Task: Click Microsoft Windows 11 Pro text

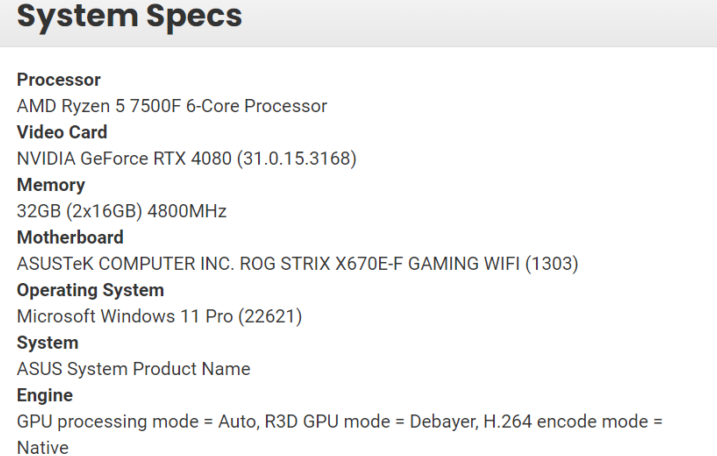Action: coord(125,317)
